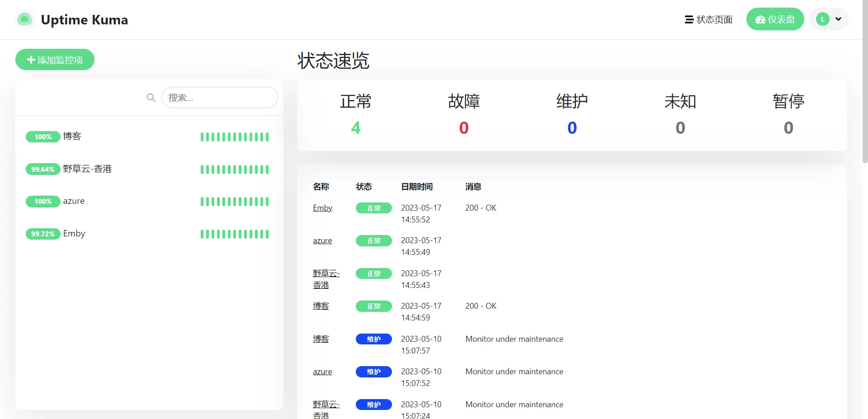This screenshot has height=419, width=868.
Task: Click the heartbeat bar of 博客
Action: pyautogui.click(x=235, y=137)
